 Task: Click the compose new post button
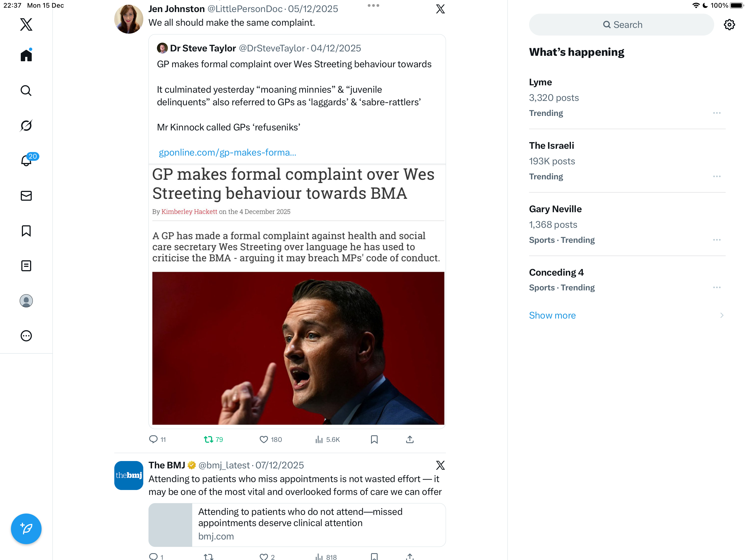(x=26, y=529)
